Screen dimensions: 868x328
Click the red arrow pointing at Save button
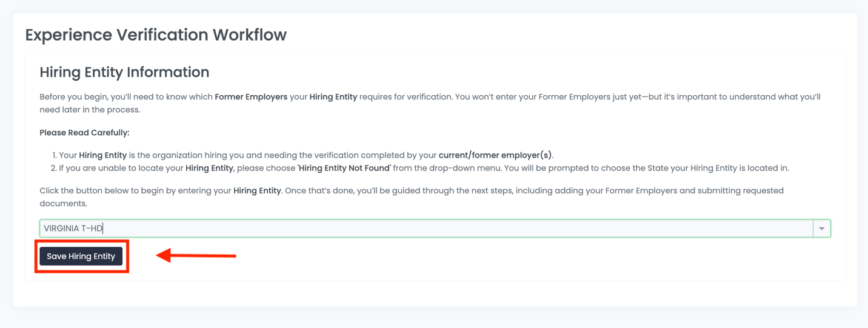(196, 256)
